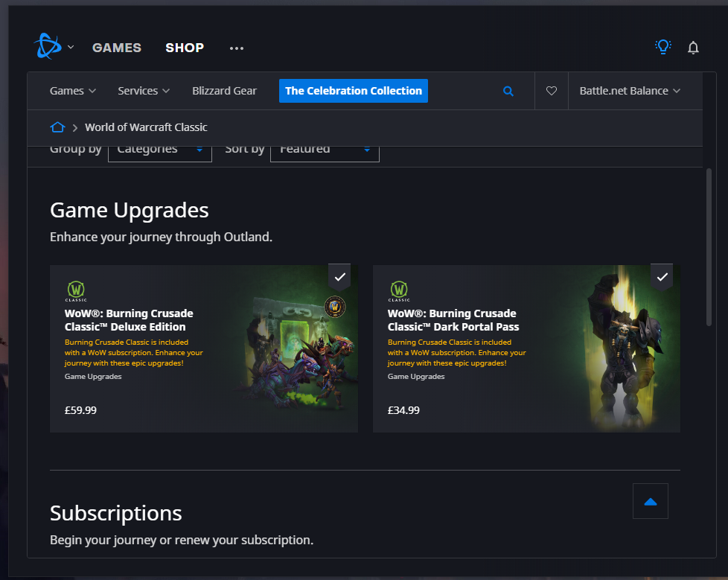Open The Celebration Collection button

pos(354,91)
